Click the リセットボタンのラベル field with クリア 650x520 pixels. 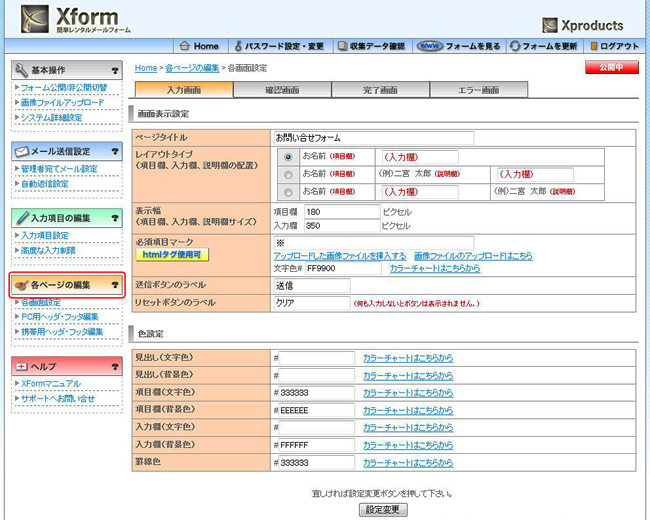pos(312,303)
